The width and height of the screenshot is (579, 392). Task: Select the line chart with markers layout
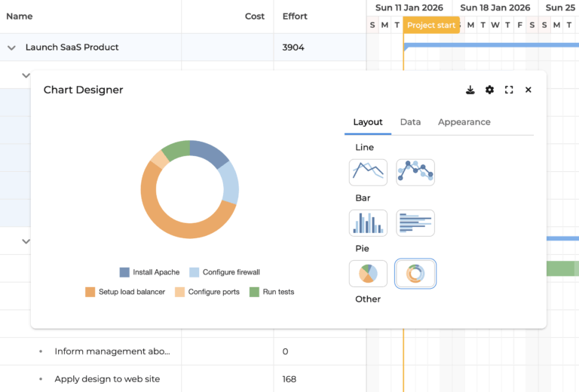[415, 173]
